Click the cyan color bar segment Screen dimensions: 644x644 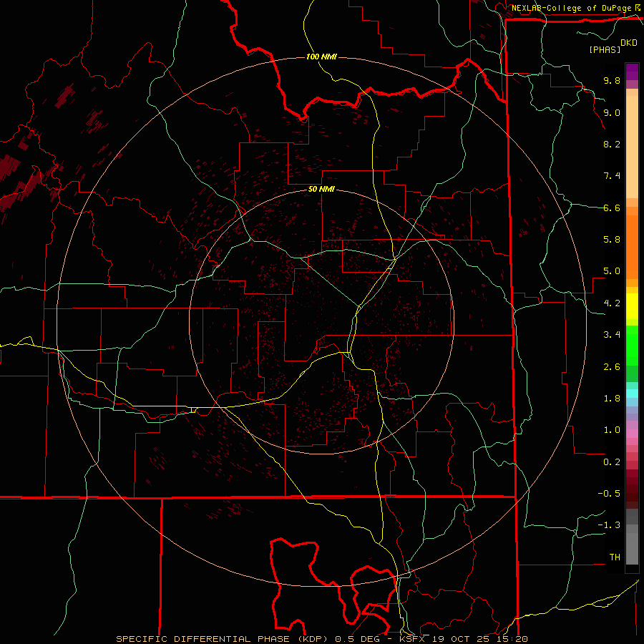pos(632,394)
